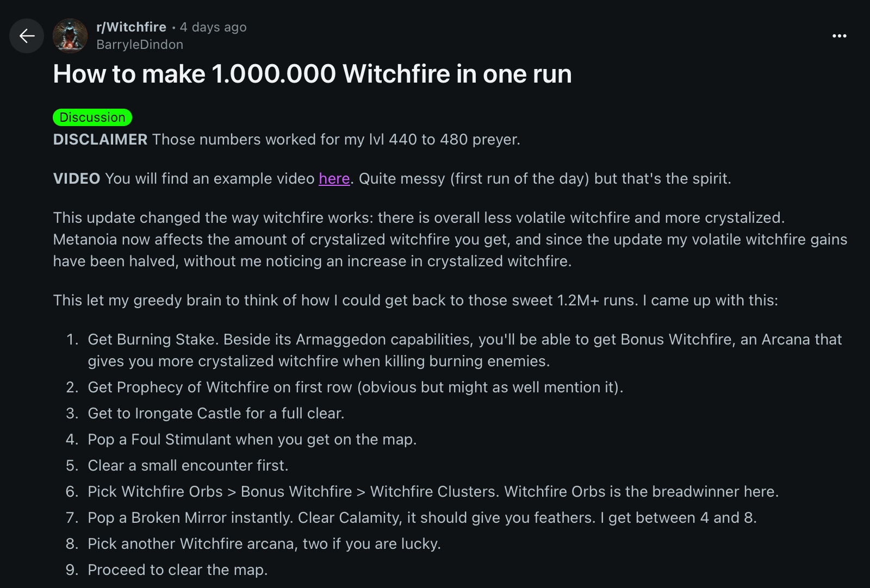Click the post title about 1.000.000 Witchfire
870x588 pixels.
pyautogui.click(x=312, y=74)
